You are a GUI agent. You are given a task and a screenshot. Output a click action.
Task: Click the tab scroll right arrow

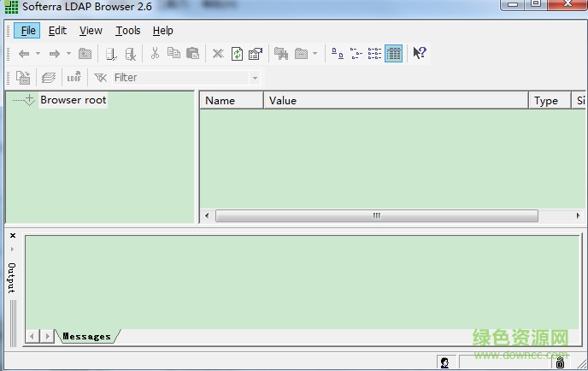(x=47, y=336)
